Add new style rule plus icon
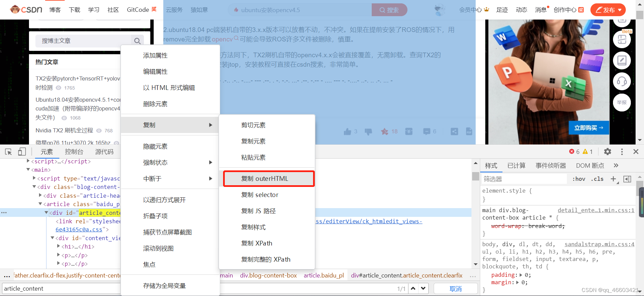This screenshot has width=644, height=296. point(613,179)
